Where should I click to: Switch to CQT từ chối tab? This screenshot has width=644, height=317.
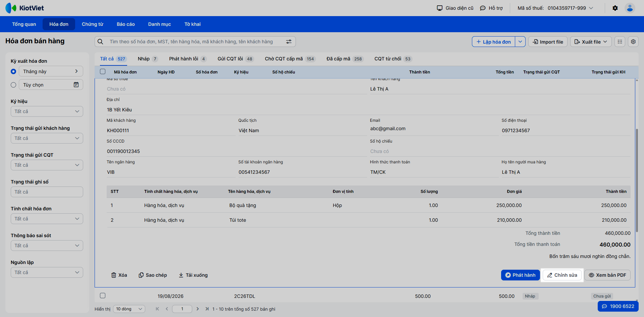pyautogui.click(x=393, y=59)
